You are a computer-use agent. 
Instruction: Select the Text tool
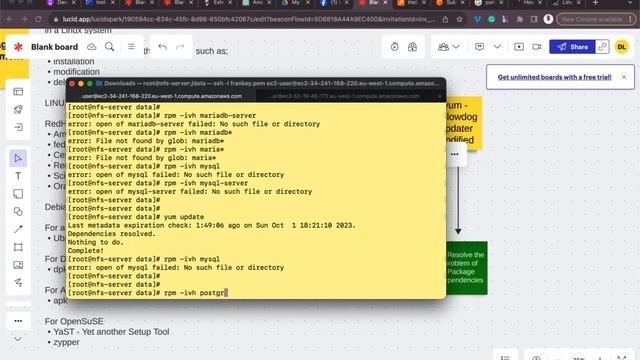coord(18,176)
